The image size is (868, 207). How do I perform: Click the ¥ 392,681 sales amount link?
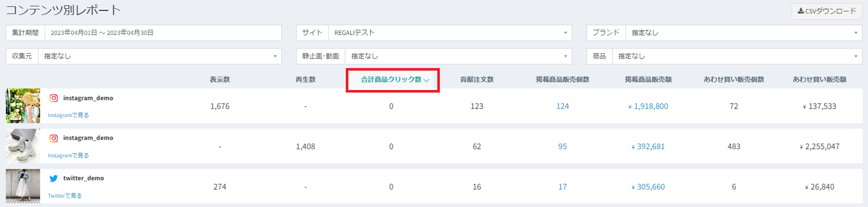click(x=648, y=147)
